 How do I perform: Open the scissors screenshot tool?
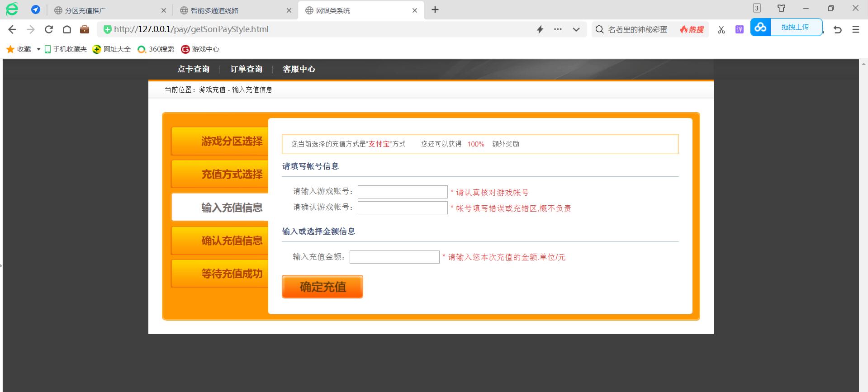coord(721,29)
